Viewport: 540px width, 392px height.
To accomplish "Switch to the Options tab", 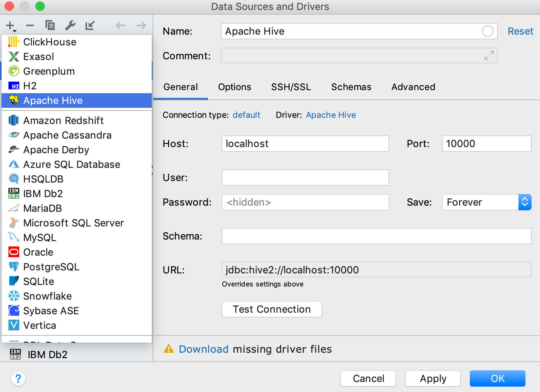I will (235, 87).
